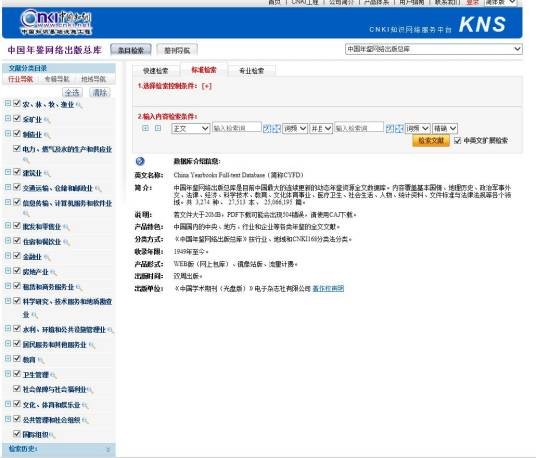Click second small icon after first keyword field
Viewport: 536px width, 458px height.
[x=277, y=129]
